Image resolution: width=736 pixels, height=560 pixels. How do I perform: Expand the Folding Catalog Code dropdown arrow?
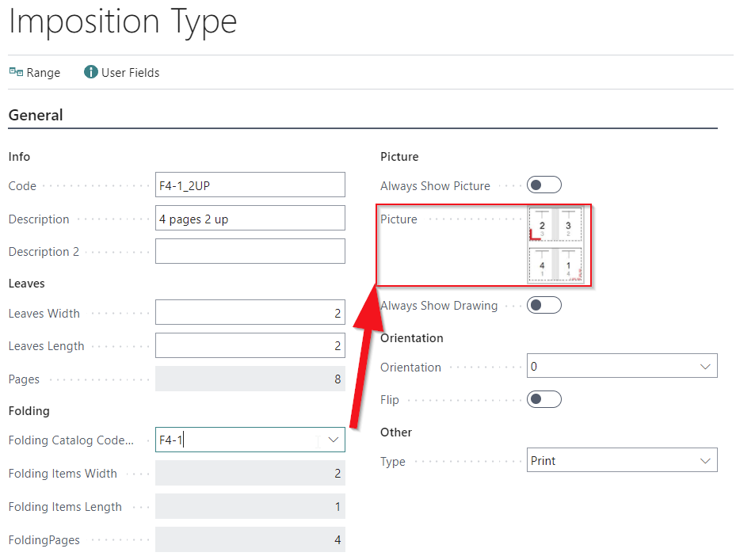(334, 440)
